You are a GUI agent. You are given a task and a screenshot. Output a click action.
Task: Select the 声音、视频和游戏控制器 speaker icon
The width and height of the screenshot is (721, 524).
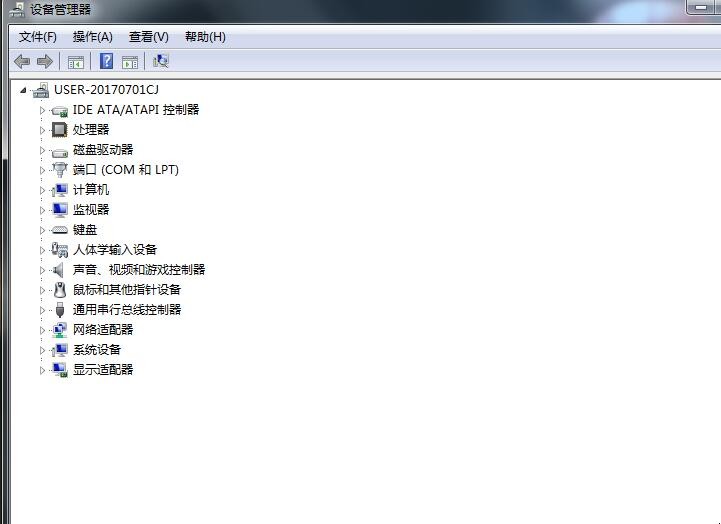coord(60,270)
